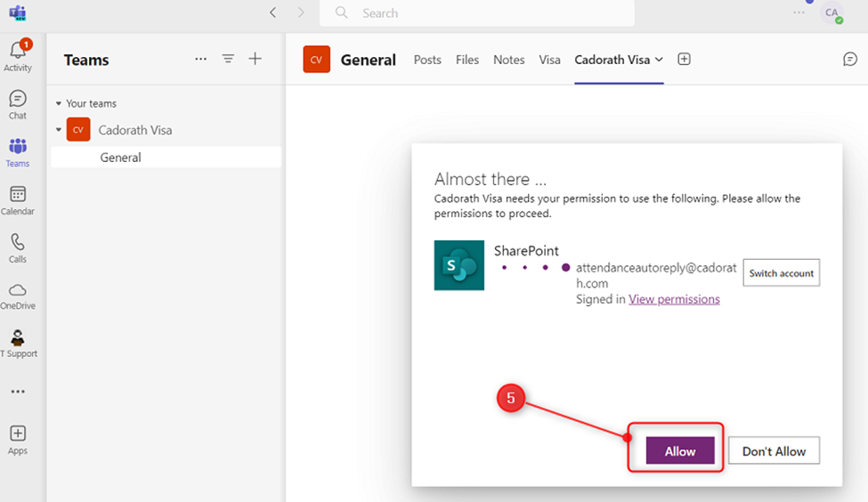Switch to the Posts tab

427,60
